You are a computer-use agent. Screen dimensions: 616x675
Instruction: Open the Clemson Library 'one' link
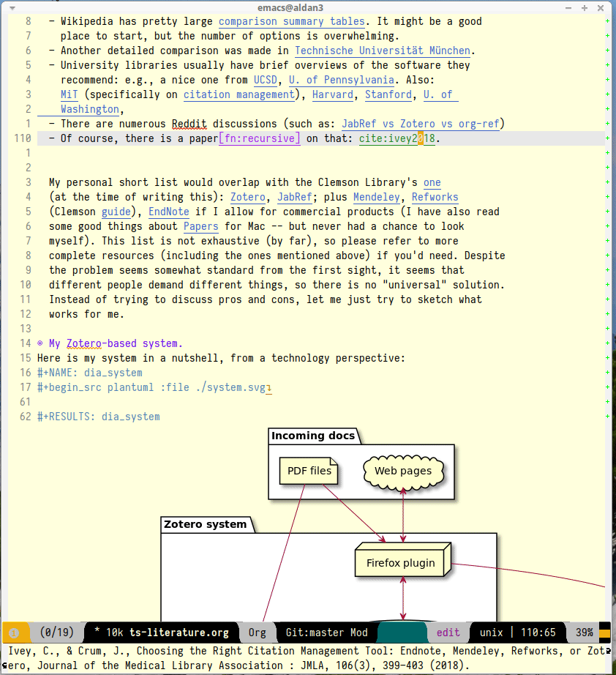click(432, 182)
